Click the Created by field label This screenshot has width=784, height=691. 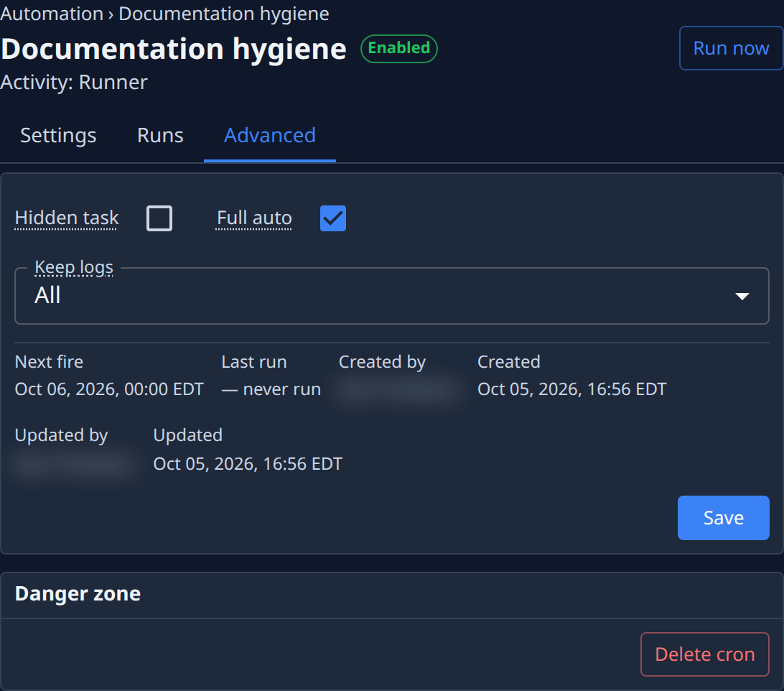(382, 362)
